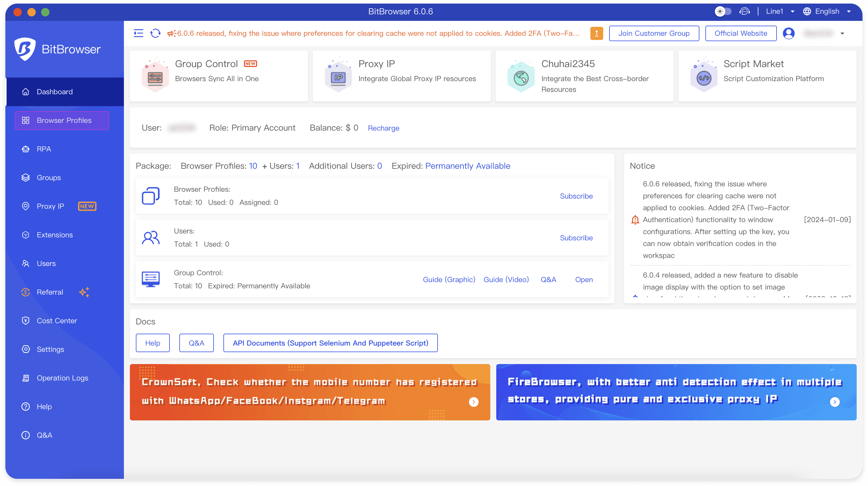868x486 pixels.
Task: Click the Browser Profiles stacked squares icon
Action: pos(151,196)
